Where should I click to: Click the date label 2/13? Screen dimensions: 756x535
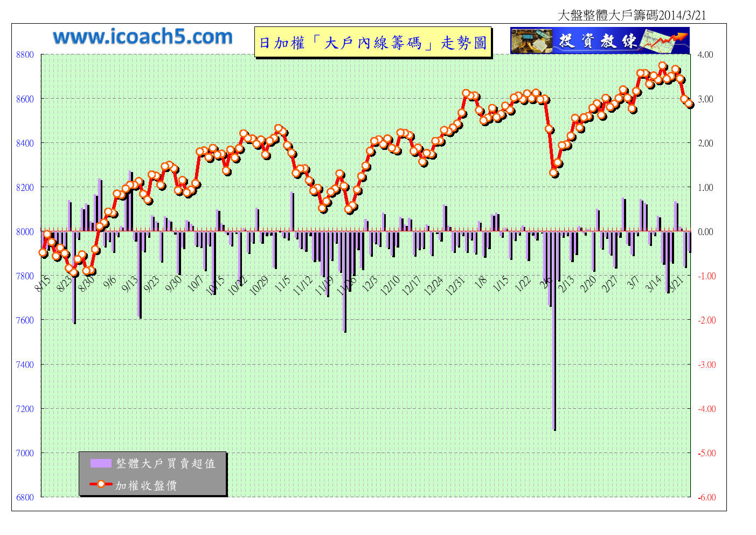(x=567, y=284)
